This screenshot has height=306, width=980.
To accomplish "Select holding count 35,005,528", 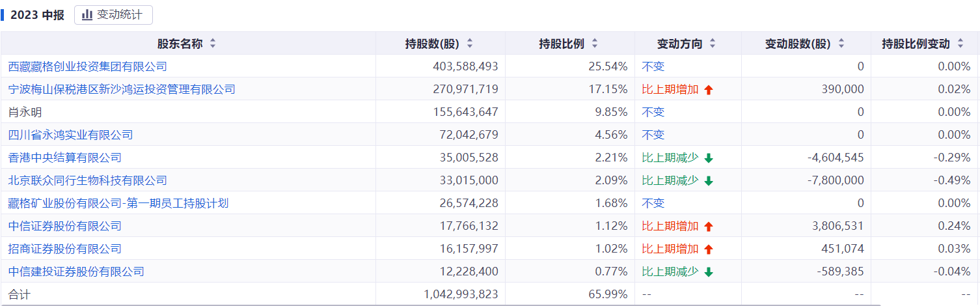I will click(x=469, y=158).
